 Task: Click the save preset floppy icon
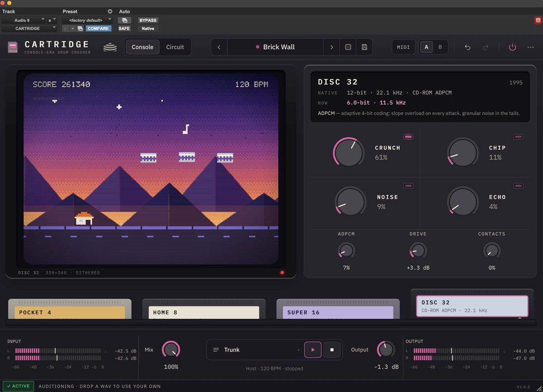(364, 47)
